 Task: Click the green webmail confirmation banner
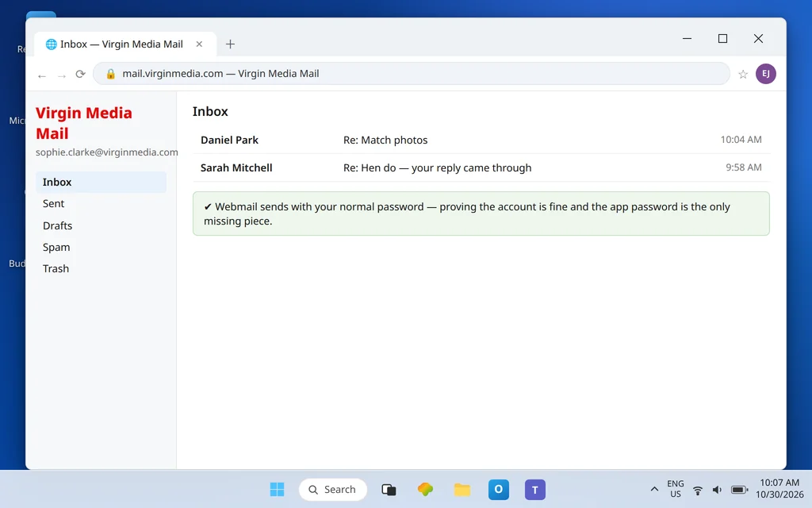point(481,214)
